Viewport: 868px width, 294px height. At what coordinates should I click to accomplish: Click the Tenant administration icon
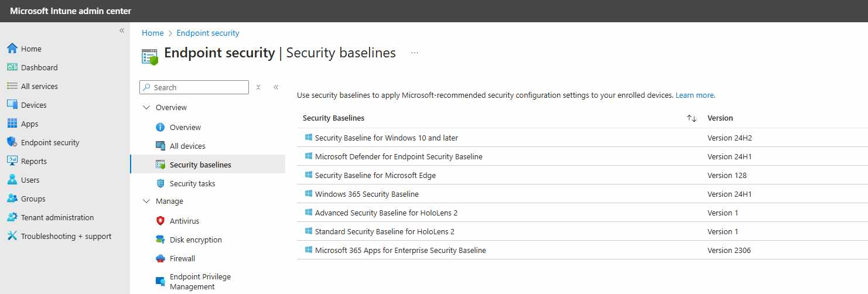12,217
